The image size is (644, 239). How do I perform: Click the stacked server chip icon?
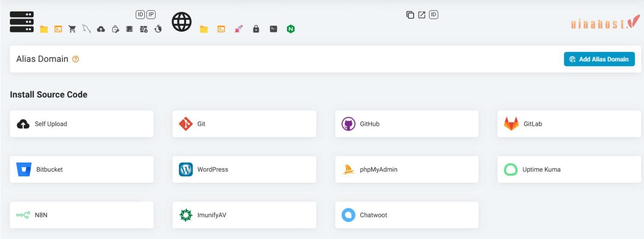point(129,29)
